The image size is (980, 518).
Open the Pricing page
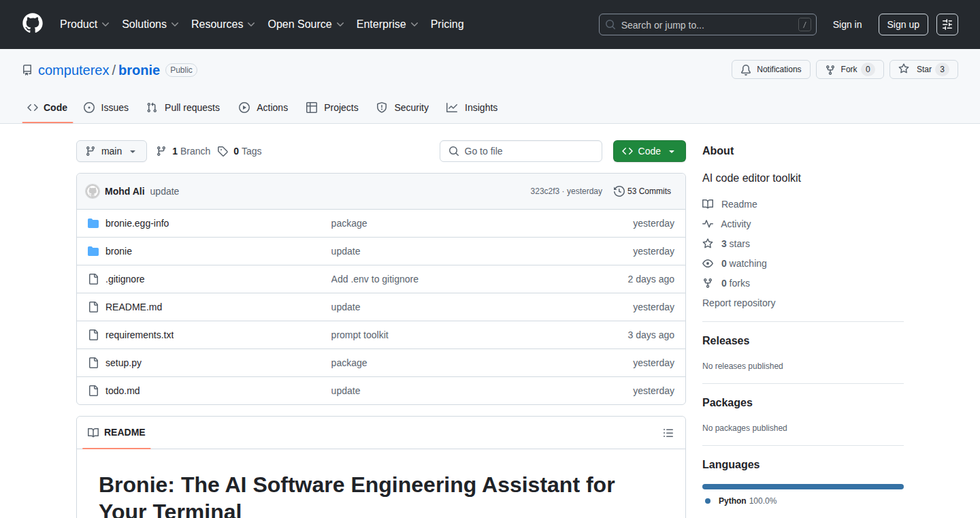click(x=447, y=24)
